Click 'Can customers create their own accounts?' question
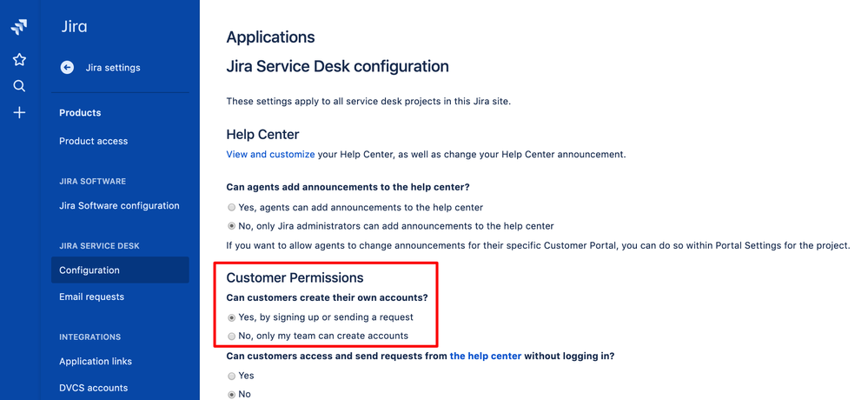 328,297
